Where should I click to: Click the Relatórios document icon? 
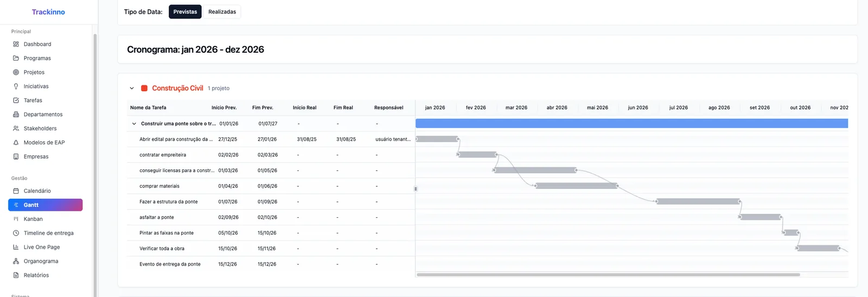(x=16, y=276)
